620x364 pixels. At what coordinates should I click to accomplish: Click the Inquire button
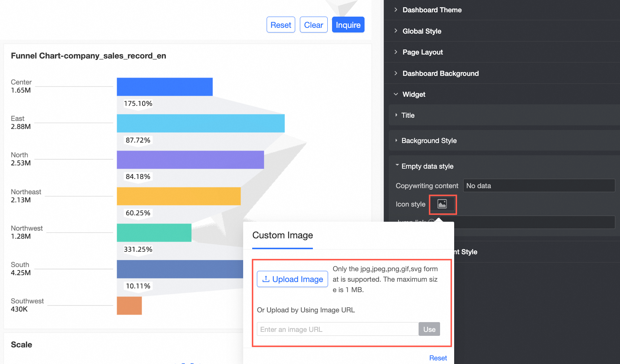click(x=348, y=25)
